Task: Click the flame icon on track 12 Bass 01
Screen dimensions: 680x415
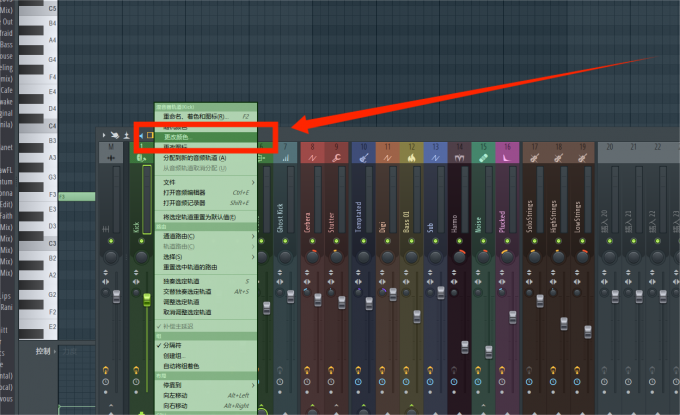Action: [x=412, y=158]
